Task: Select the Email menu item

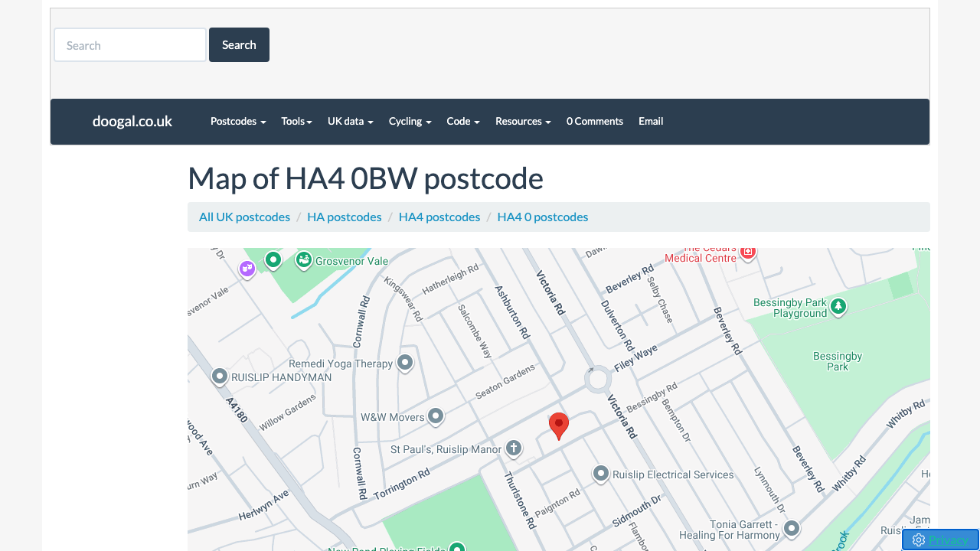Action: pyautogui.click(x=651, y=121)
